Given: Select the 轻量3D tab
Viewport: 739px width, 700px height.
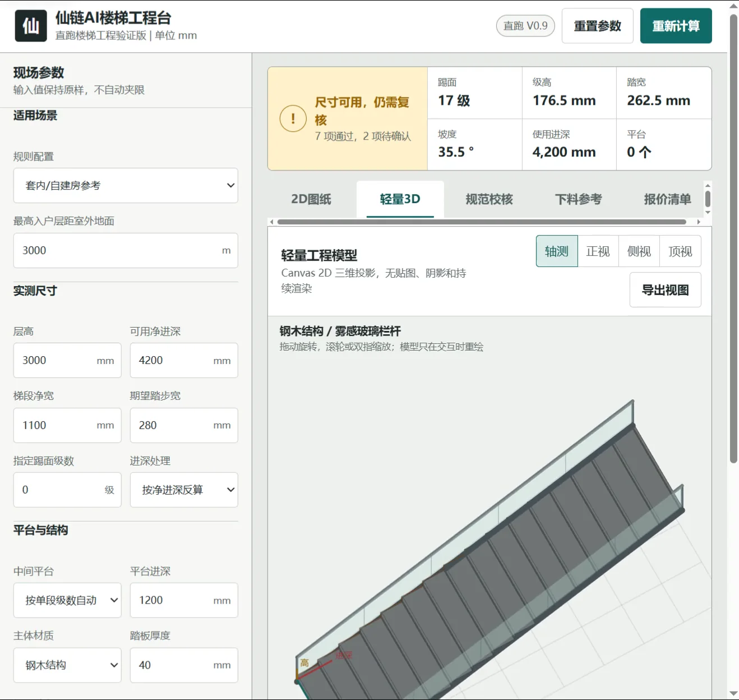Looking at the screenshot, I should [x=400, y=199].
